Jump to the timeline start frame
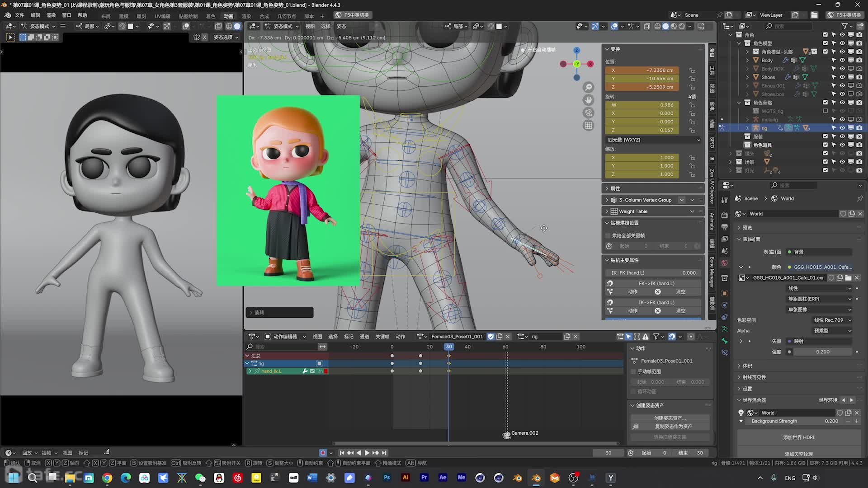Viewport: 868px width, 488px height. [342, 453]
